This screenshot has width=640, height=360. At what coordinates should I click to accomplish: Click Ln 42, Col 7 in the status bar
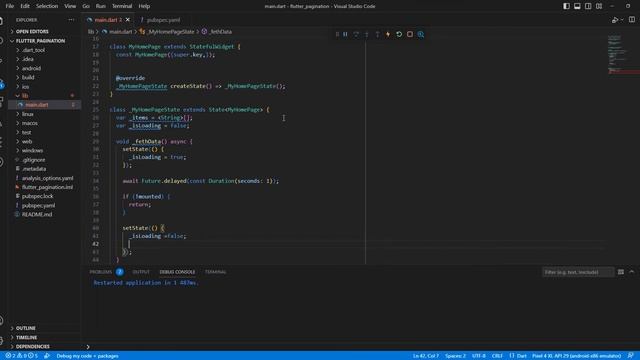pyautogui.click(x=426, y=356)
